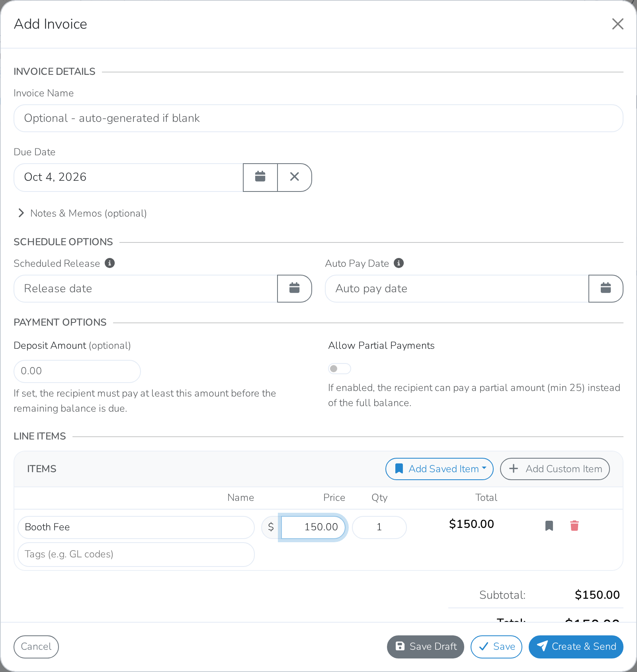Screen dimensions: 637x672
Task: Edit the Due Date field
Action: pos(129,177)
